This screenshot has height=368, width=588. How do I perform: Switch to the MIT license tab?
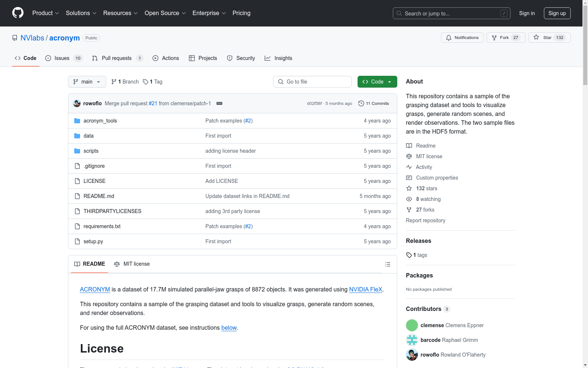point(132,264)
